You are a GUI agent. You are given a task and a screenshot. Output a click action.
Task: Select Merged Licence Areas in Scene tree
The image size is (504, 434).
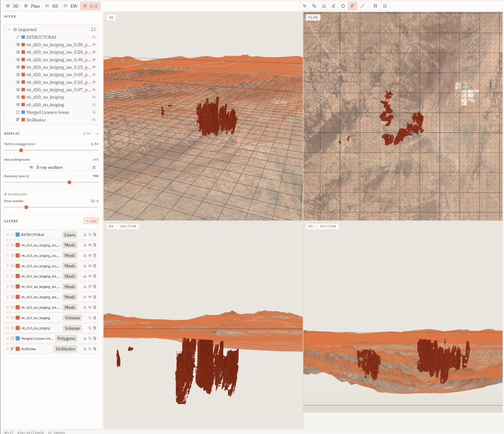[48, 112]
